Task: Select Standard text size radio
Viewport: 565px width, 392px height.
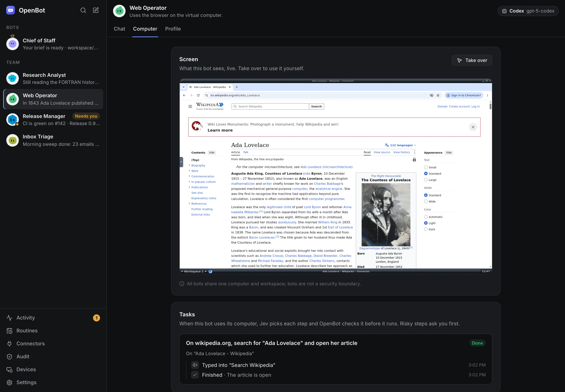Action: tap(426, 173)
